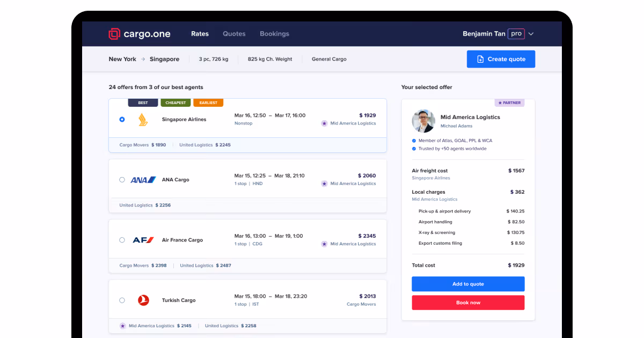
Task: Click the CHEAPEST tag on the first offer
Action: [175, 102]
